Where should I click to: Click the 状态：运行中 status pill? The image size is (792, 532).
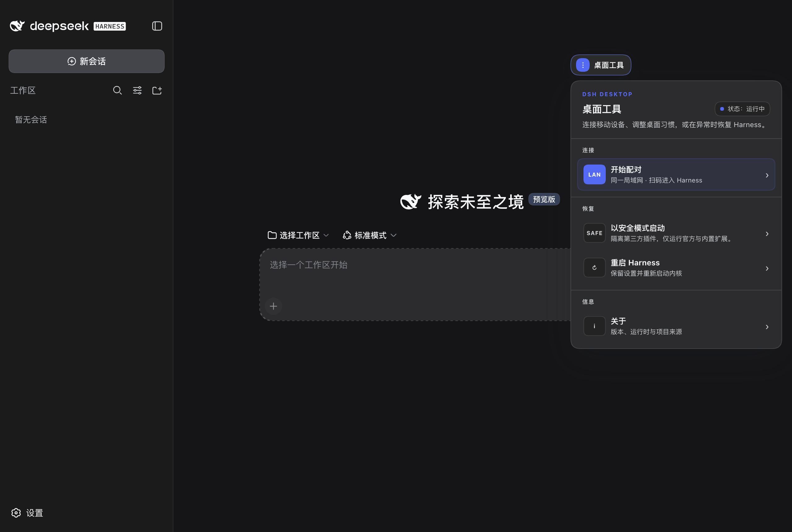click(742, 109)
